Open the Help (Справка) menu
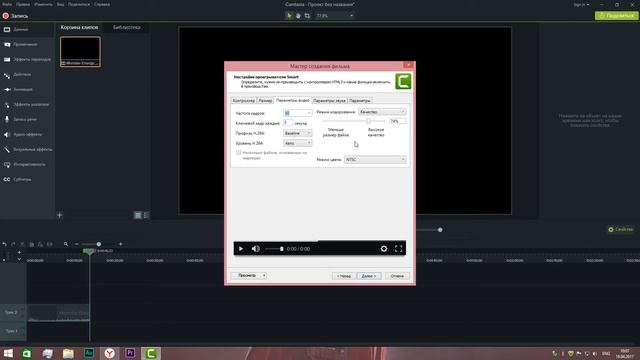Image resolution: width=640 pixels, height=360 pixels. click(x=102, y=4)
